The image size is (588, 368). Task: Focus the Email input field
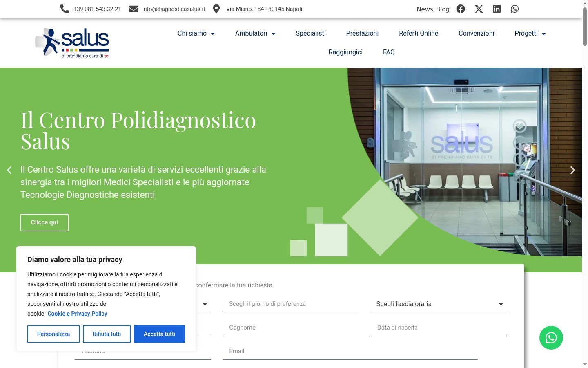tap(350, 351)
